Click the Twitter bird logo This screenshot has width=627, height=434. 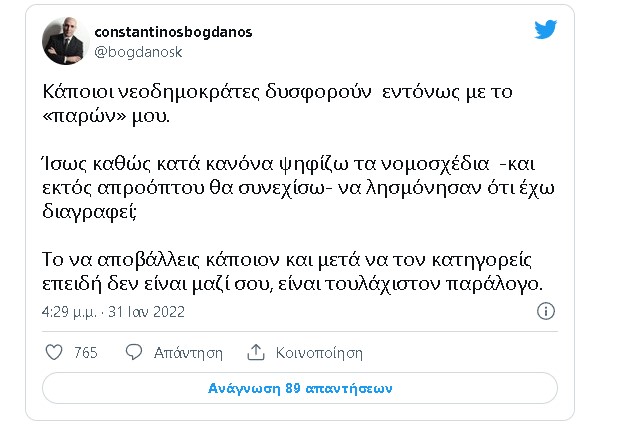[545, 30]
